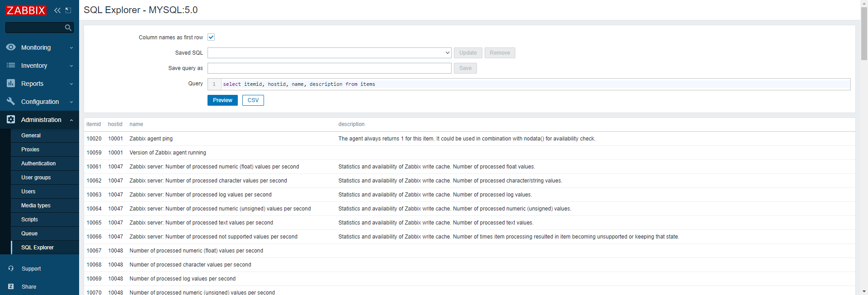Viewport: 868px width, 295px height.
Task: Click 'Number of processed character values per second' 10068 row
Action: [x=190, y=265]
